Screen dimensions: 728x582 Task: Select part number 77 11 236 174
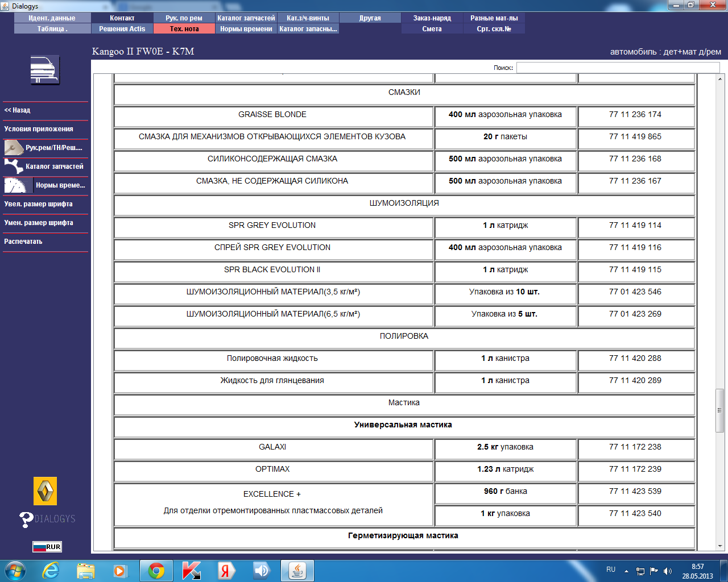tap(635, 115)
